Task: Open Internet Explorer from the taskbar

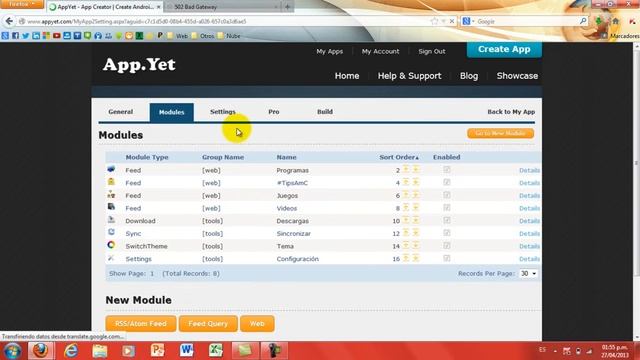Action: (71, 350)
